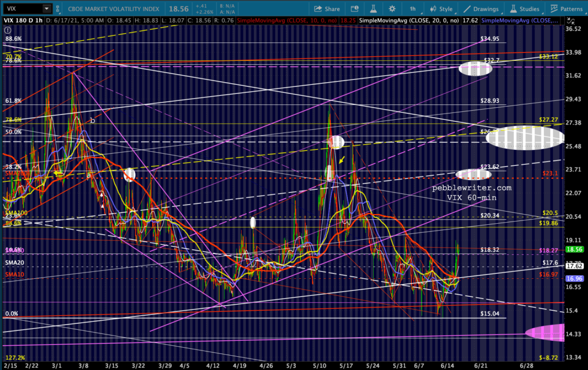Click the 25.48 price axis value
This screenshot has width=588, height=370.
pyautogui.click(x=573, y=146)
